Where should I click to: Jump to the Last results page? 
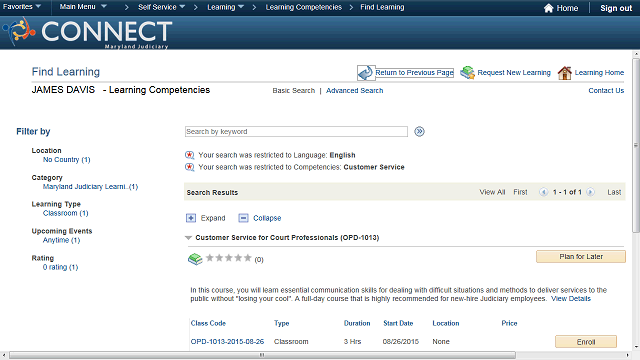coord(614,192)
